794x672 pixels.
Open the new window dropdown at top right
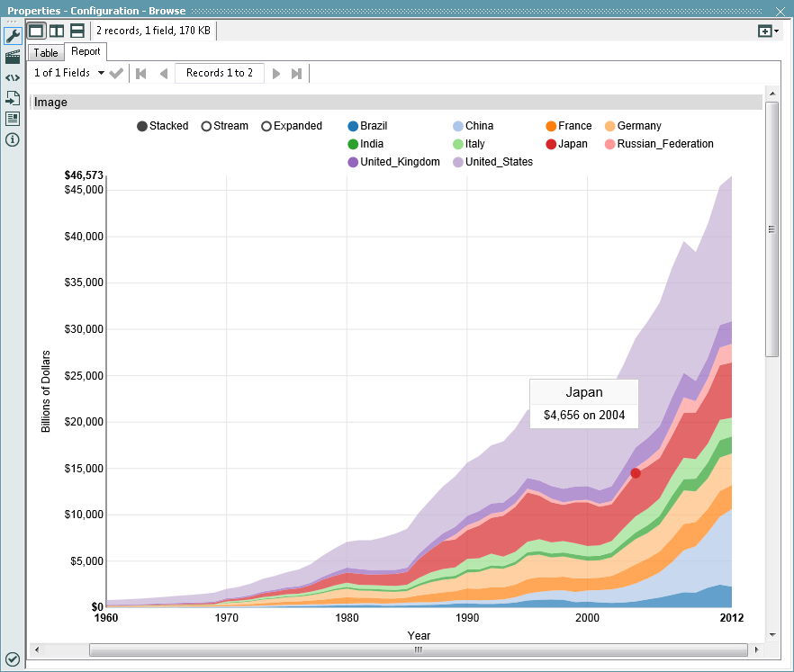tap(768, 31)
